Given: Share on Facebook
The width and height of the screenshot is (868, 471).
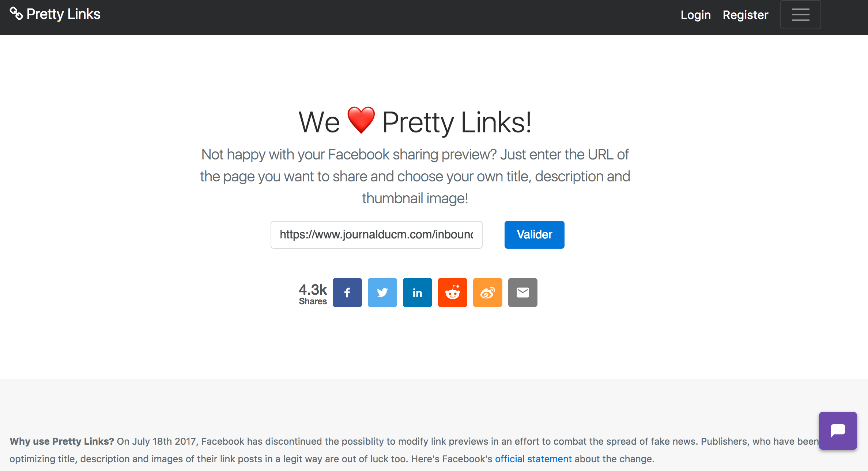Looking at the screenshot, I should pos(347,292).
